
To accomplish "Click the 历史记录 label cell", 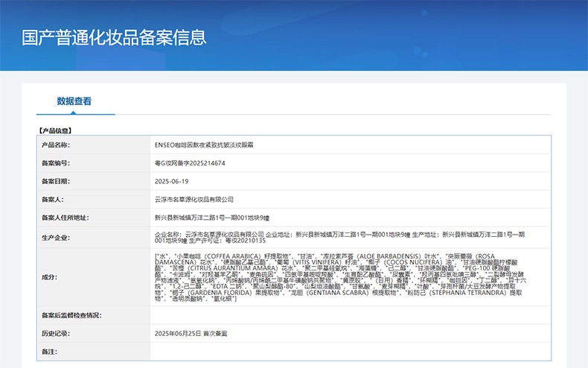I will tap(93, 334).
